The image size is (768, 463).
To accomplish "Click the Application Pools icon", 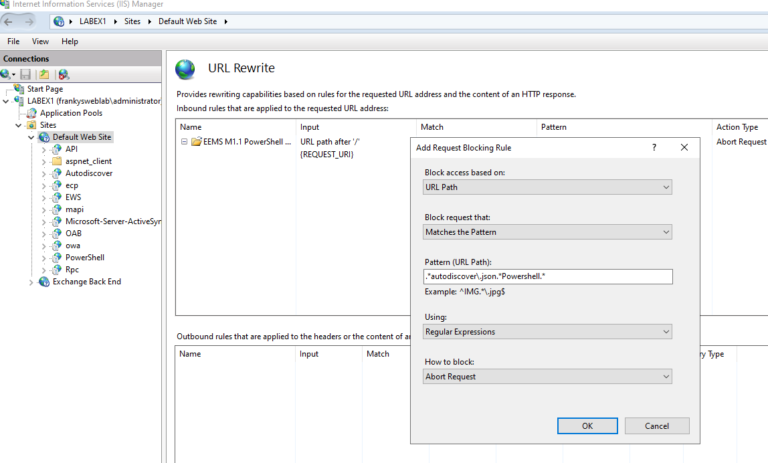I will 32,113.
